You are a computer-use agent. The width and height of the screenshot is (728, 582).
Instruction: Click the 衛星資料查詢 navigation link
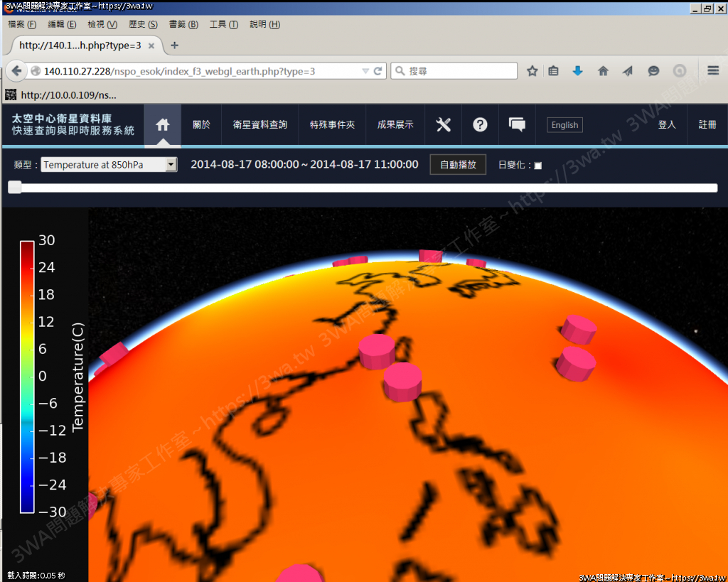(x=260, y=125)
